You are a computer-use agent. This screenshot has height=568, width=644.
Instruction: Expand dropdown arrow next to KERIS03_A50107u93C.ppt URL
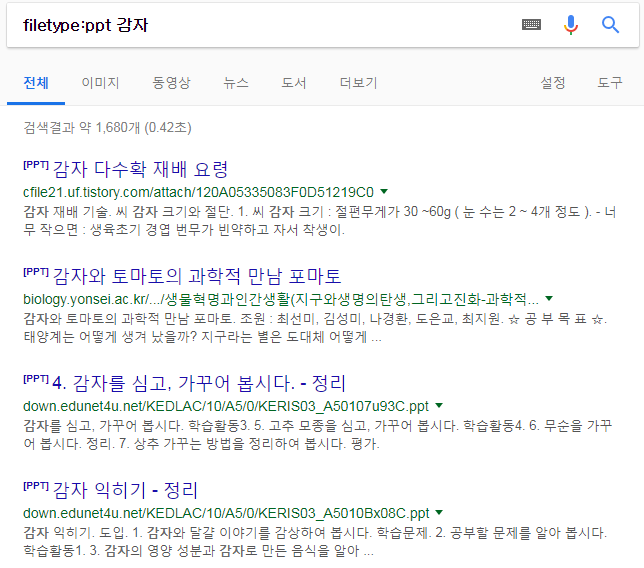[x=439, y=405]
